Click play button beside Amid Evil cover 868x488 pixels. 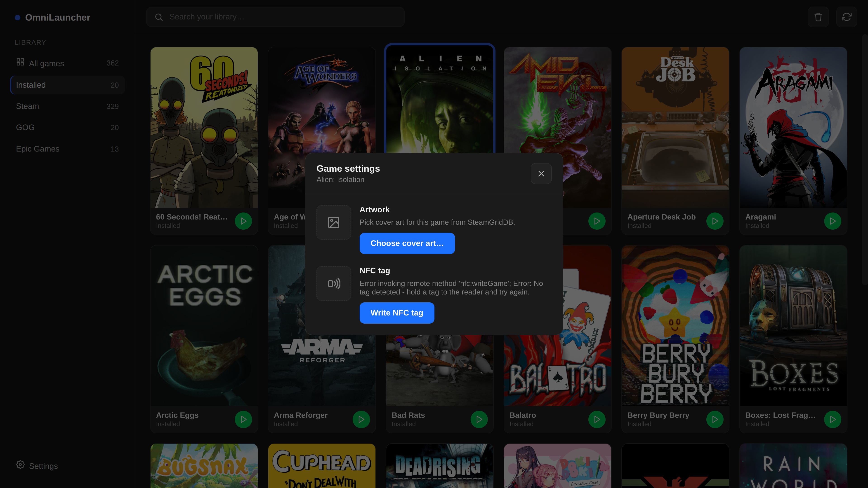597,221
